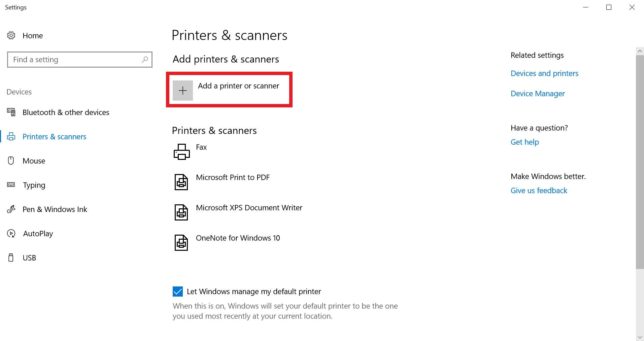Image resolution: width=644 pixels, height=341 pixels.
Task: Open USB settings section
Action: [29, 258]
